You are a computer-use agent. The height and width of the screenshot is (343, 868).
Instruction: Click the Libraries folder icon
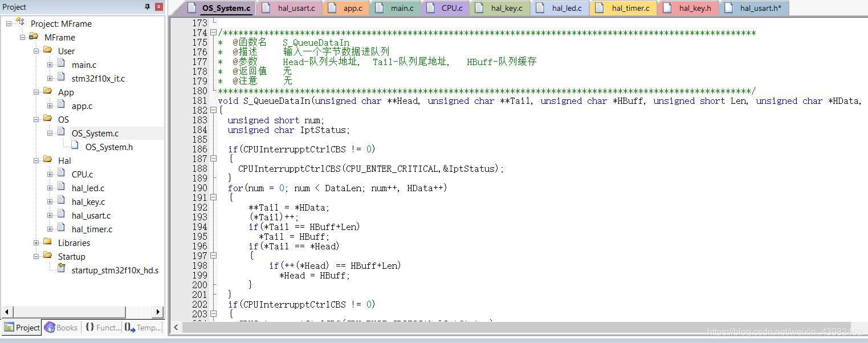point(47,242)
